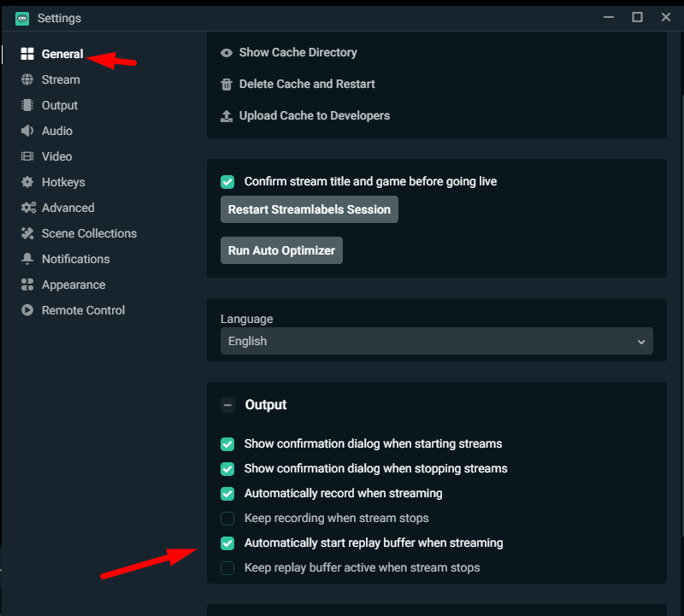
Task: Click the vertical scrollbar on the right edge
Action: [x=681, y=323]
